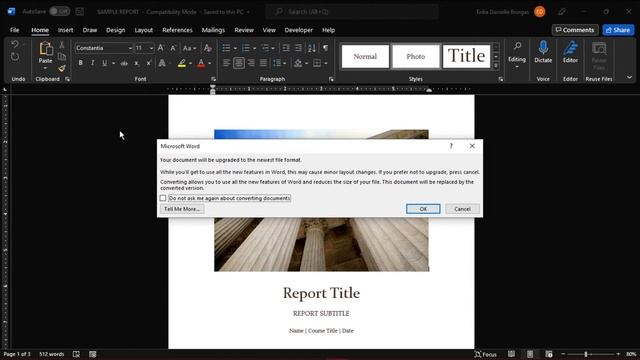Viewport: 640px width, 360px height.
Task: Click the zoom slider handle
Action: [586, 354]
